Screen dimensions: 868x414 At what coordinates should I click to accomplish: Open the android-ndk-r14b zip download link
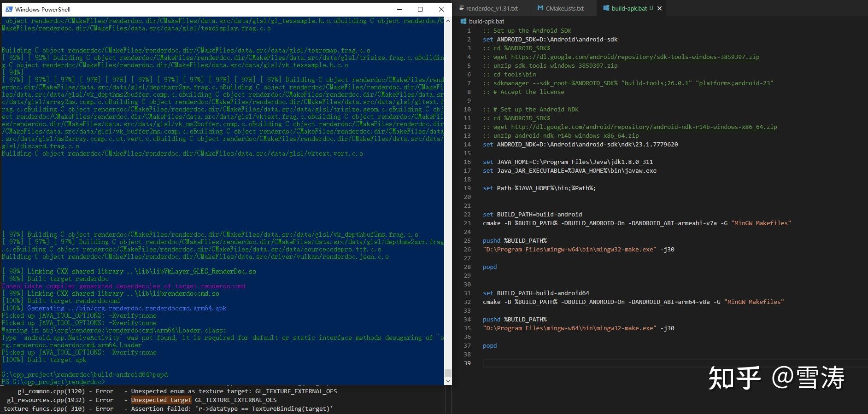(644, 127)
